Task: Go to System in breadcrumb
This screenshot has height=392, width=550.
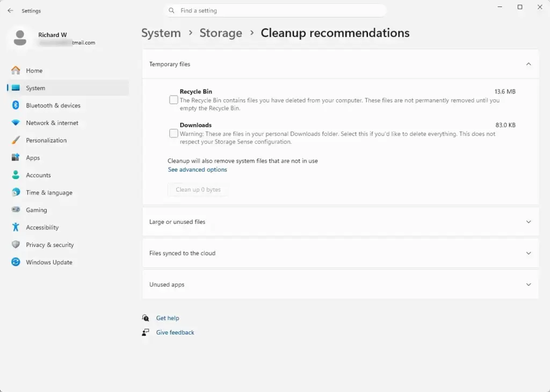Action: pyautogui.click(x=161, y=33)
